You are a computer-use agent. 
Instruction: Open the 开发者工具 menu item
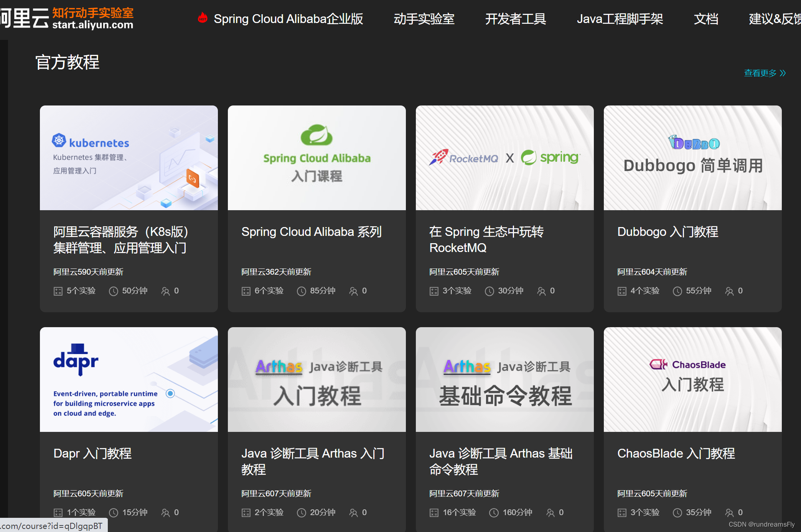(x=516, y=19)
